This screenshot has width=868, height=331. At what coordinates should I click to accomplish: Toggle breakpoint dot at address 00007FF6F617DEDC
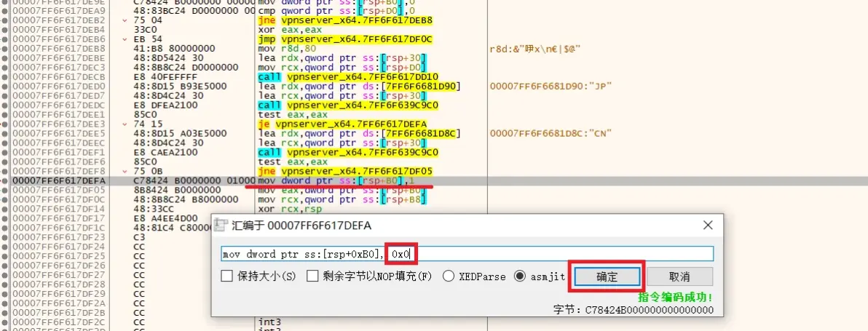5,105
